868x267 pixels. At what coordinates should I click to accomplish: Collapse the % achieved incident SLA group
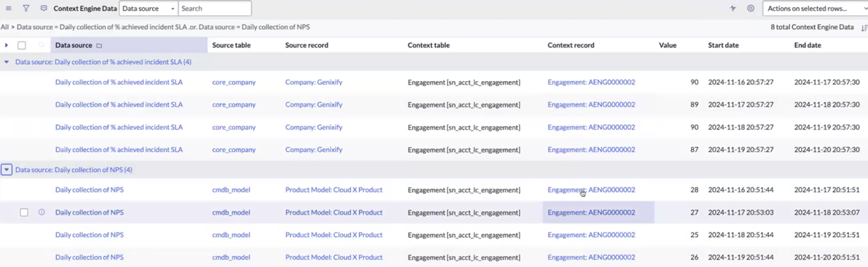pyautogui.click(x=7, y=62)
